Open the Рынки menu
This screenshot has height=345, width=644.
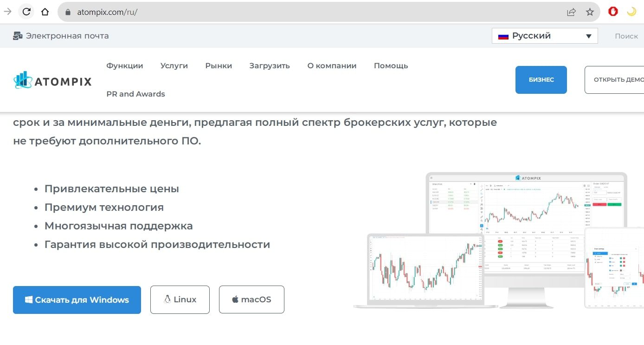point(219,66)
